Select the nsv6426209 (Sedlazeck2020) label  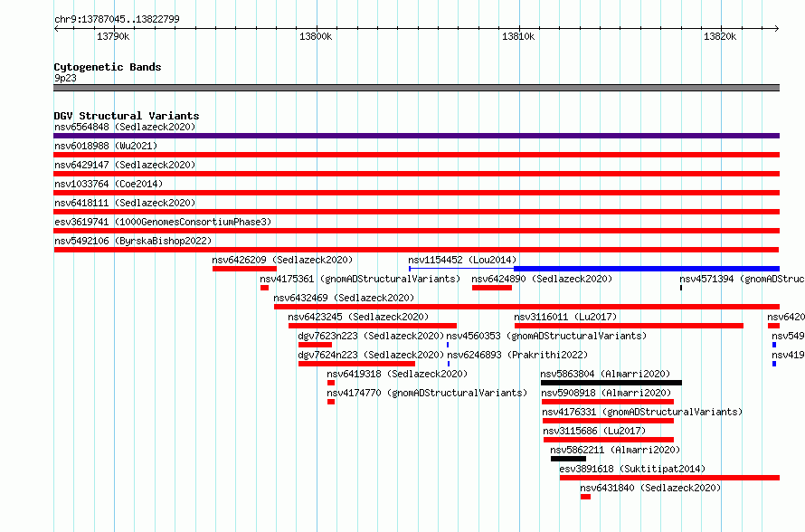pyautogui.click(x=282, y=260)
